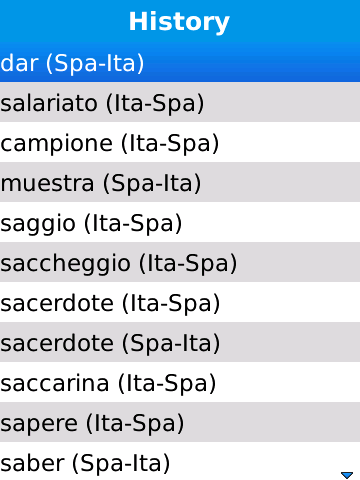Viewport: 360px width, 480px height.
Task: Open the saccheggio history item
Action: point(180,262)
